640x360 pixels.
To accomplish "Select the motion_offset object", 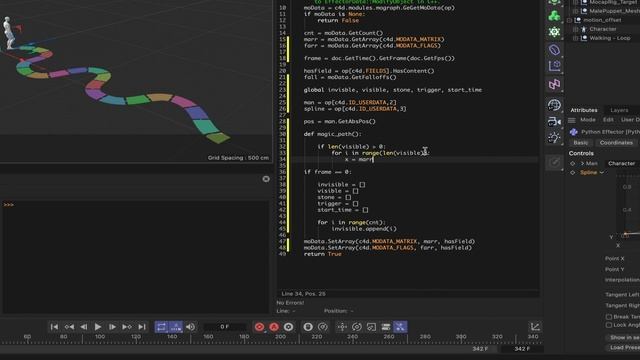I will tap(602, 20).
